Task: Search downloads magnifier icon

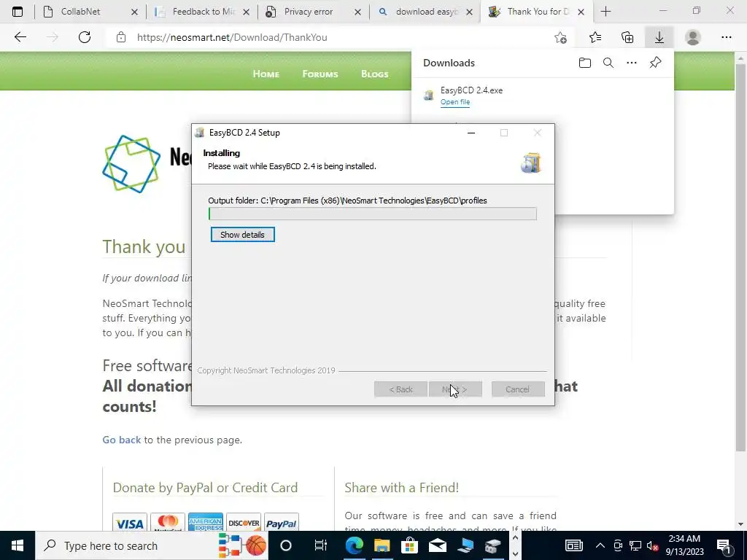Action: coord(608,63)
